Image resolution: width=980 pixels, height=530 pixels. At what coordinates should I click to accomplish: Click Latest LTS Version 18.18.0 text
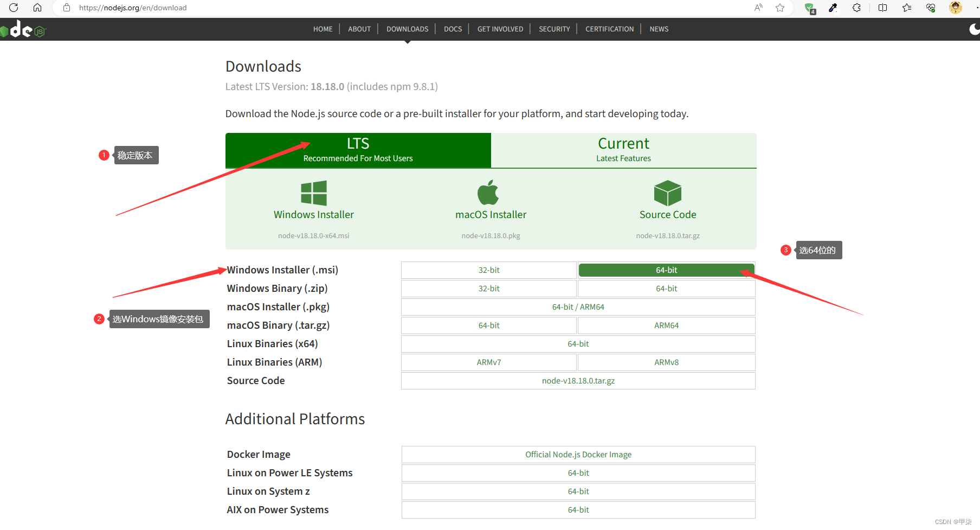pos(332,87)
